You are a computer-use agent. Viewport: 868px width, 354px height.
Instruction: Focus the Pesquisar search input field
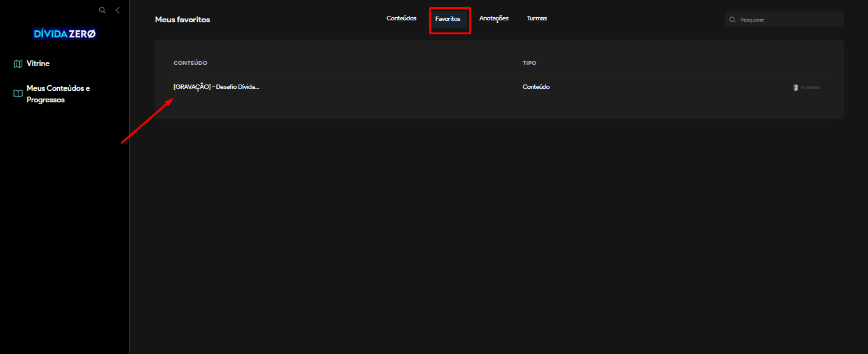[789, 20]
